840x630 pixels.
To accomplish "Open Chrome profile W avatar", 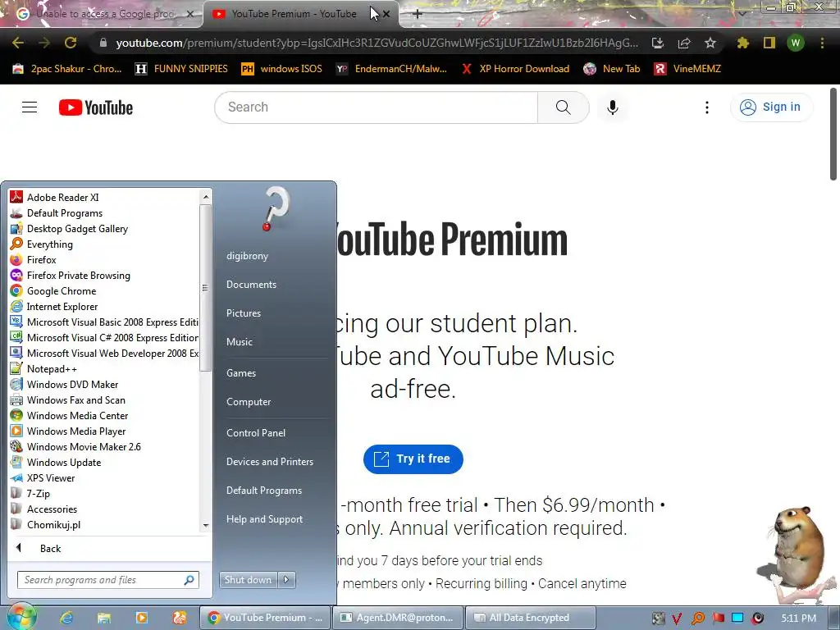I will pyautogui.click(x=795, y=43).
